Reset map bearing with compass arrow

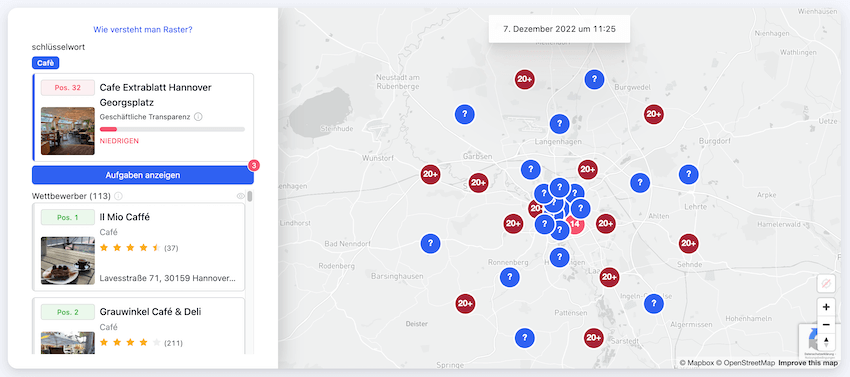826,342
